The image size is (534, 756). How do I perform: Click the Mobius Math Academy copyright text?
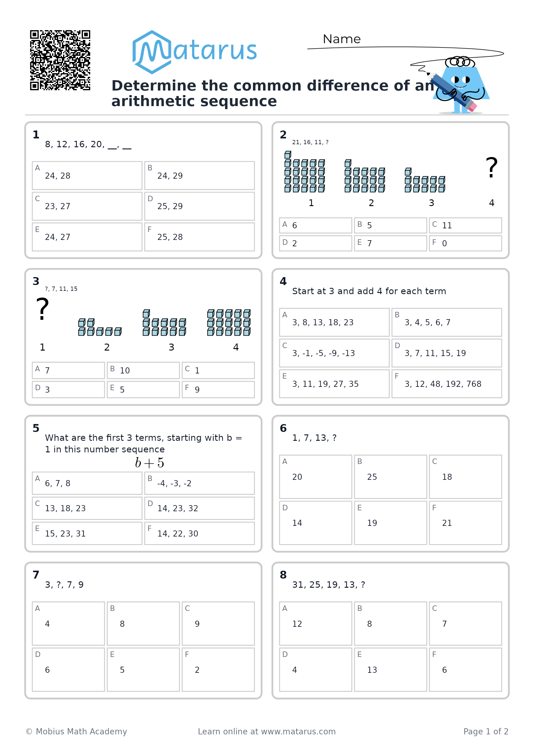77,731
